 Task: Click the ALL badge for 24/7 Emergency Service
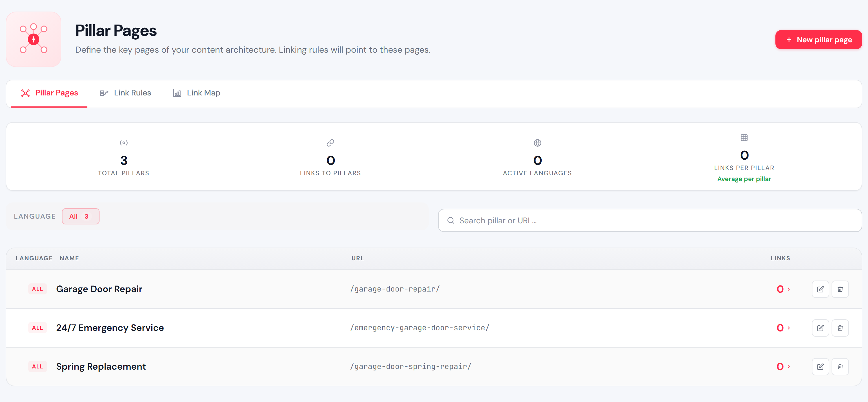[37, 328]
